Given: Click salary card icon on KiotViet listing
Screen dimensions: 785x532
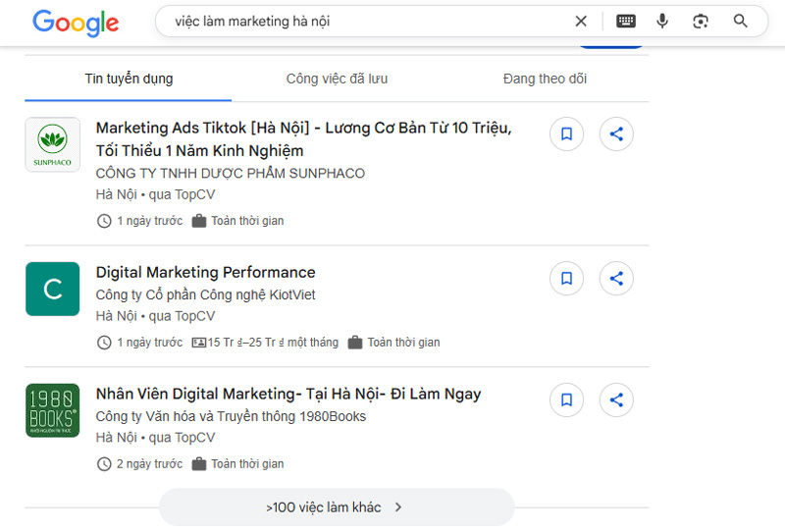Looking at the screenshot, I should point(199,343).
